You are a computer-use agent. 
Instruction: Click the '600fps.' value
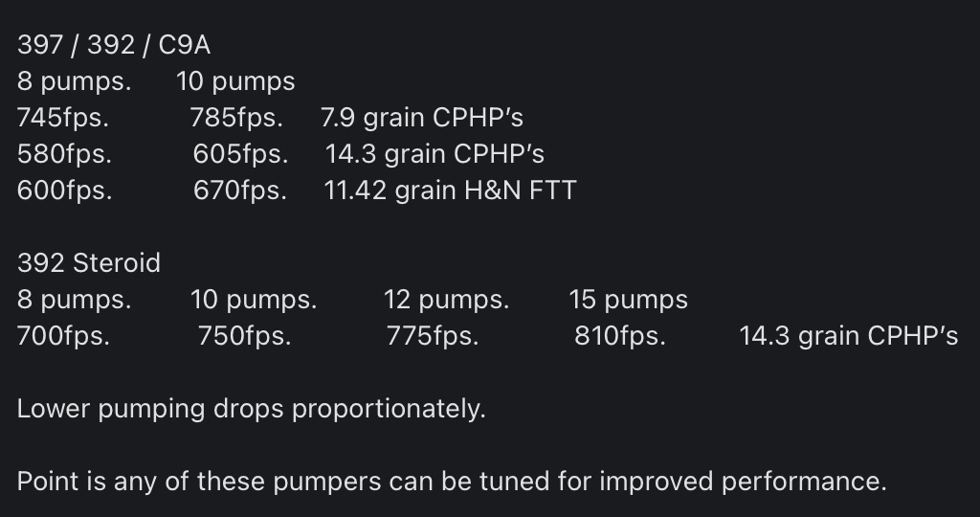tap(64, 191)
